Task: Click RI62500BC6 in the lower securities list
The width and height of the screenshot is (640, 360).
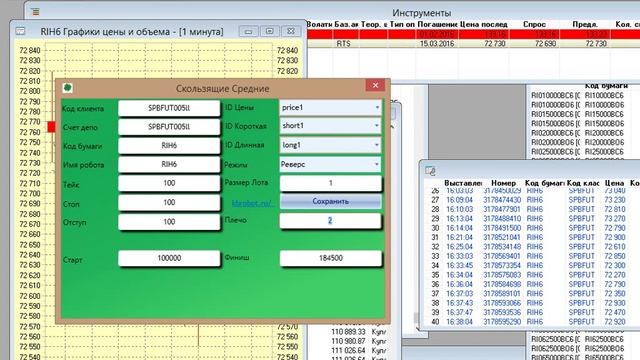Action: point(604,340)
